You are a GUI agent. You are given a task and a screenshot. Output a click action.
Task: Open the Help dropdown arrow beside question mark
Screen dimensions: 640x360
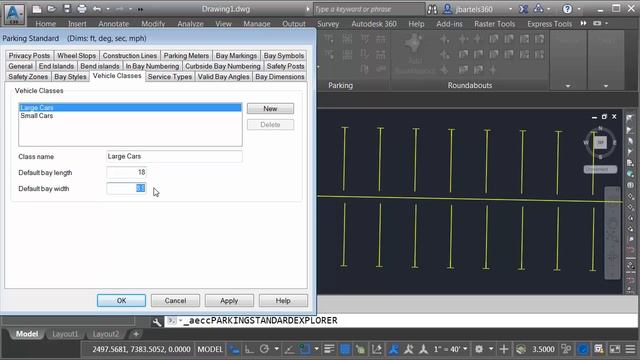(x=579, y=9)
